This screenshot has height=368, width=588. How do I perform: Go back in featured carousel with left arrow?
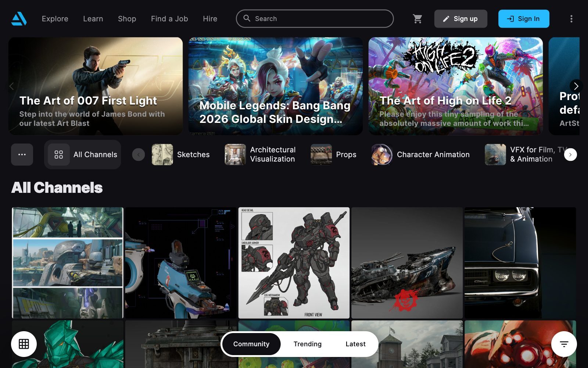(x=12, y=86)
